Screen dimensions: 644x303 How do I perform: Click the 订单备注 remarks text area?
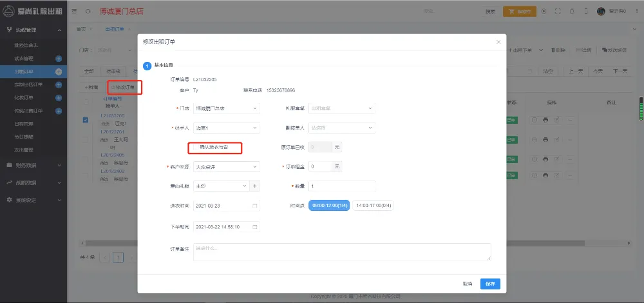(341, 251)
